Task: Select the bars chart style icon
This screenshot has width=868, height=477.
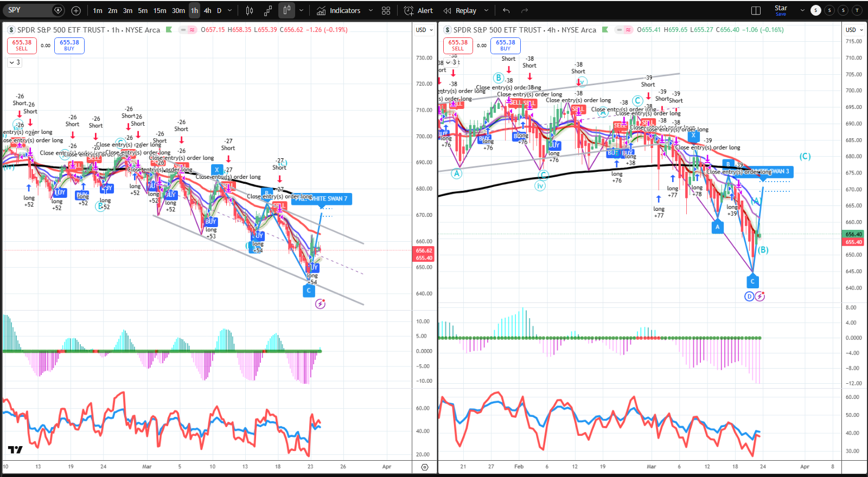Action: pyautogui.click(x=250, y=10)
